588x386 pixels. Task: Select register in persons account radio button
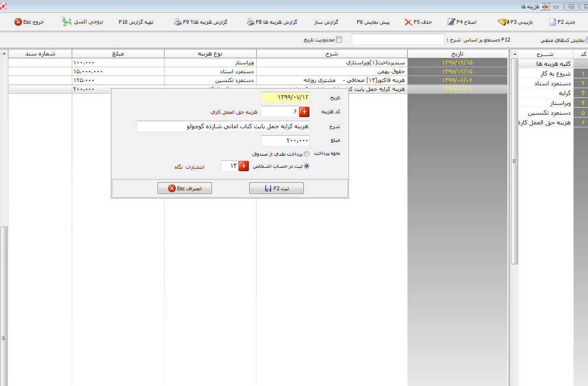(307, 166)
